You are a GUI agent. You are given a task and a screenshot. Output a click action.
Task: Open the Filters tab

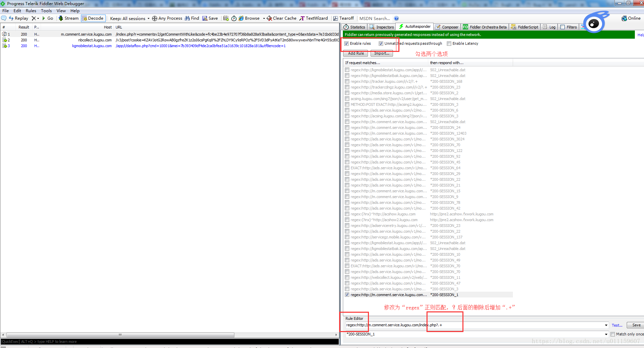tap(568, 27)
